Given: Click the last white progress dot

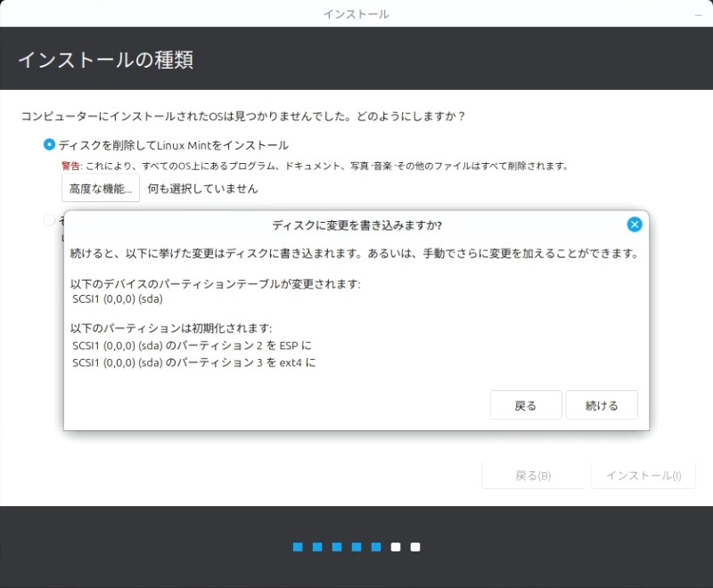Looking at the screenshot, I should tap(415, 547).
